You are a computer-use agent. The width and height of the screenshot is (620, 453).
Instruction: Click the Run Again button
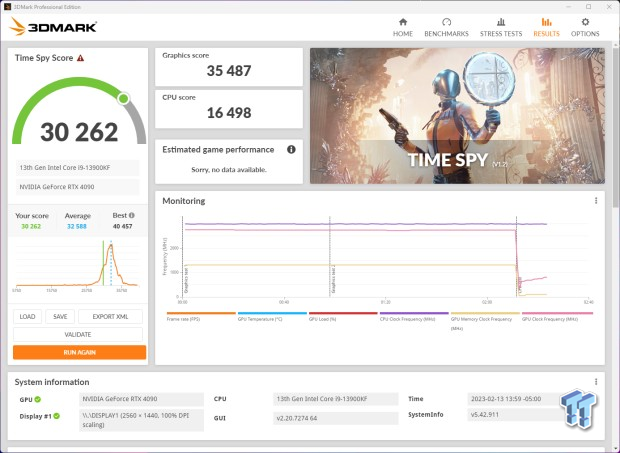click(79, 352)
